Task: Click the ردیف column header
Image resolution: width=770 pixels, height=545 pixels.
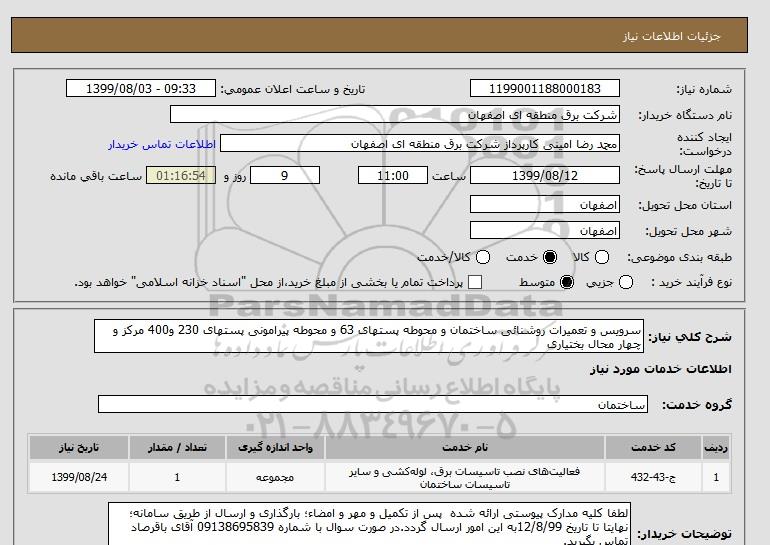Action: (x=716, y=447)
